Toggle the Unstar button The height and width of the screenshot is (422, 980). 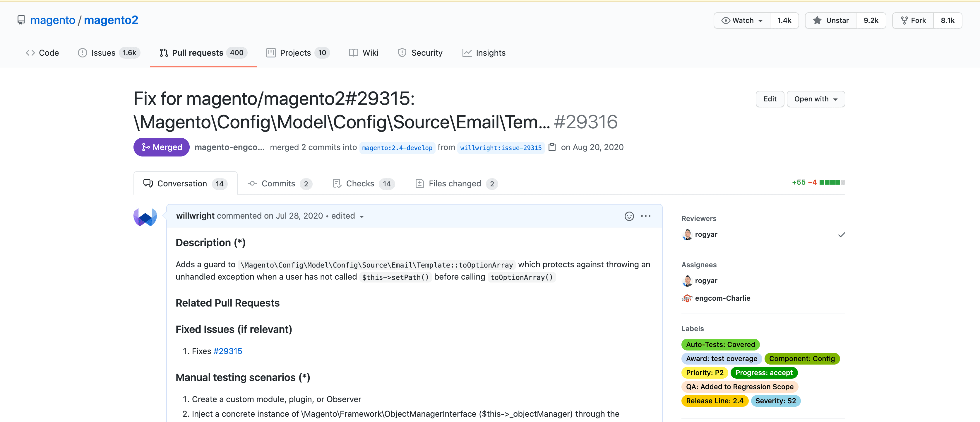click(831, 21)
